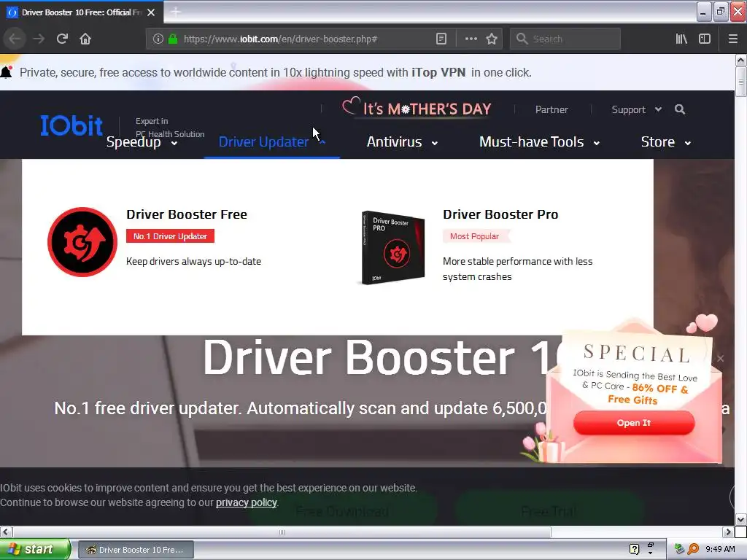Open a new tab with plus button
Screen dimensions: 747x560
coord(175,12)
